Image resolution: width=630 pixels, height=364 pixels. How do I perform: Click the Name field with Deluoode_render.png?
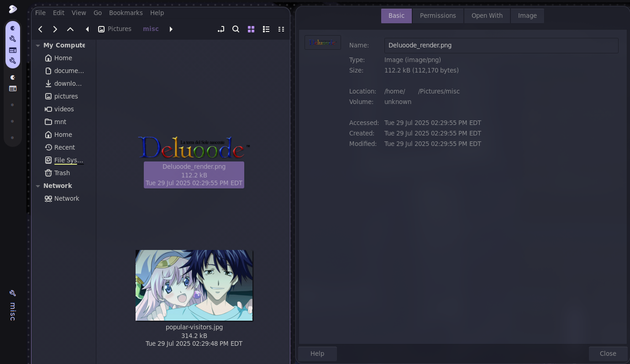click(501, 45)
